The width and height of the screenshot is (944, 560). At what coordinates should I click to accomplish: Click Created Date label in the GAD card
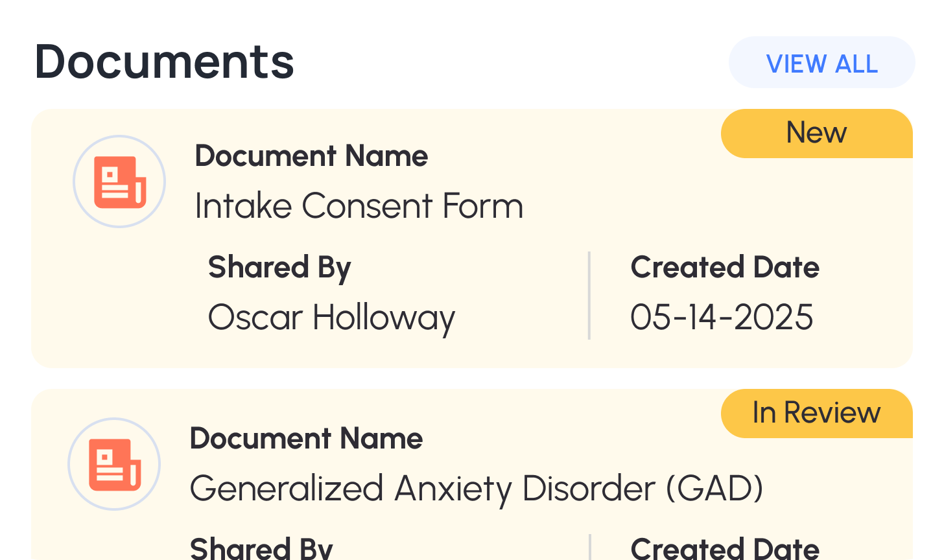pyautogui.click(x=725, y=549)
